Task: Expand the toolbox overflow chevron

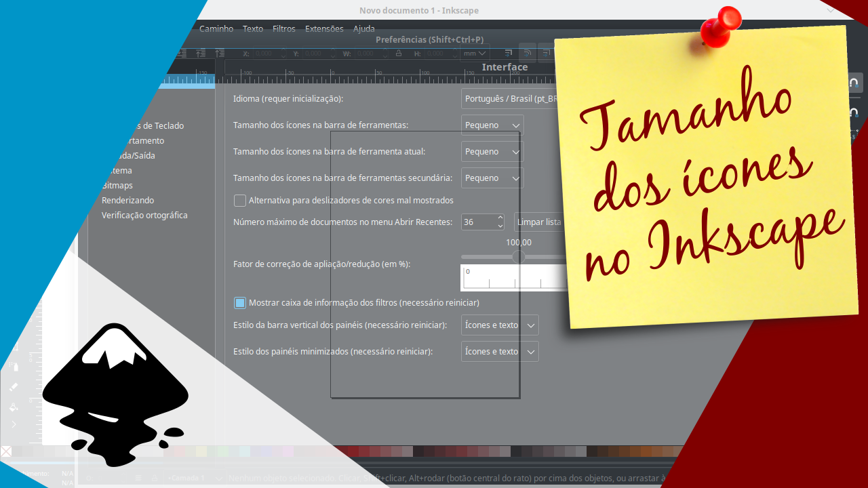Action: pyautogui.click(x=15, y=424)
